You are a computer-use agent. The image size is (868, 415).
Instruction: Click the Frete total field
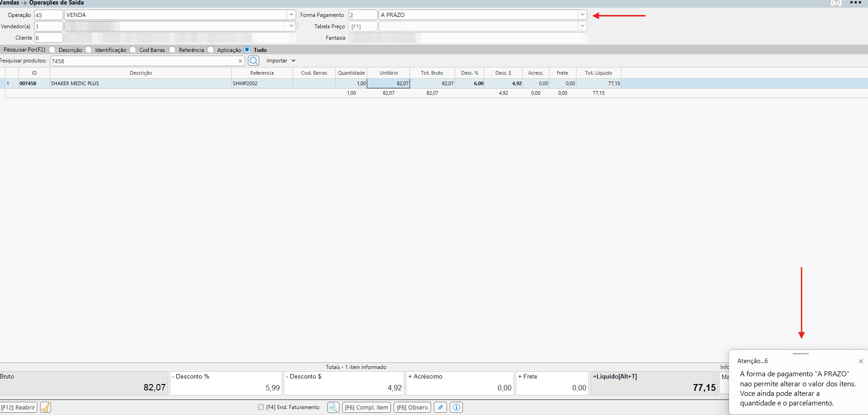coord(552,383)
